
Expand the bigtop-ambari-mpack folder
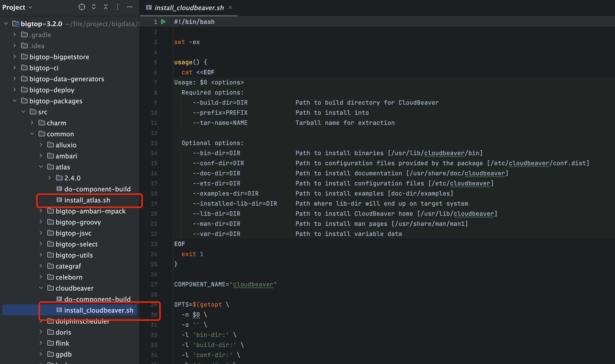41,211
